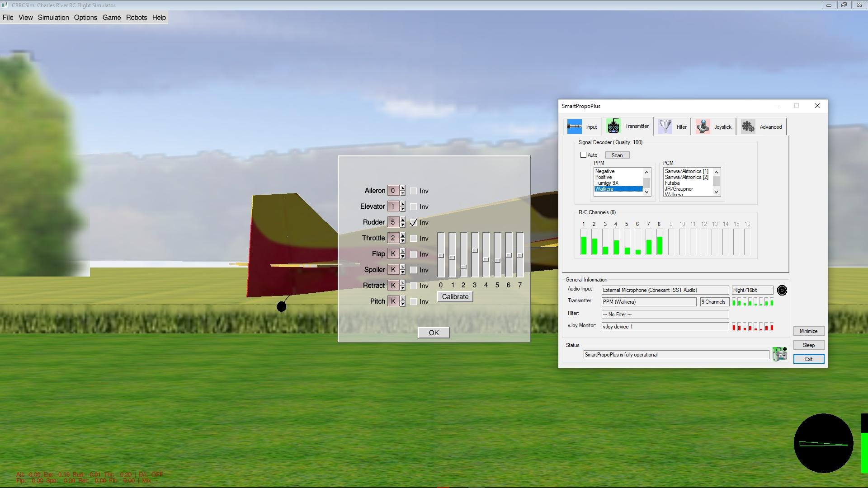Open the Simulation menu
This screenshot has height=488, width=868.
click(53, 18)
